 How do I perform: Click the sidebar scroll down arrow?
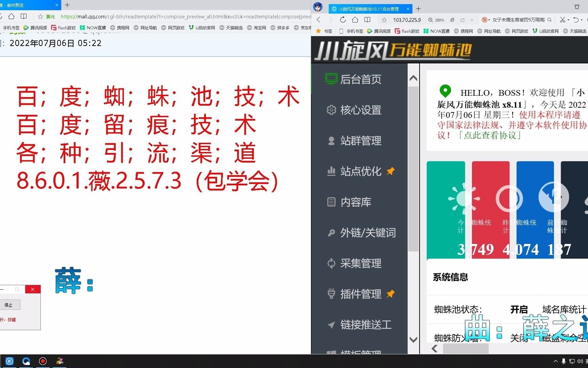tap(413, 339)
